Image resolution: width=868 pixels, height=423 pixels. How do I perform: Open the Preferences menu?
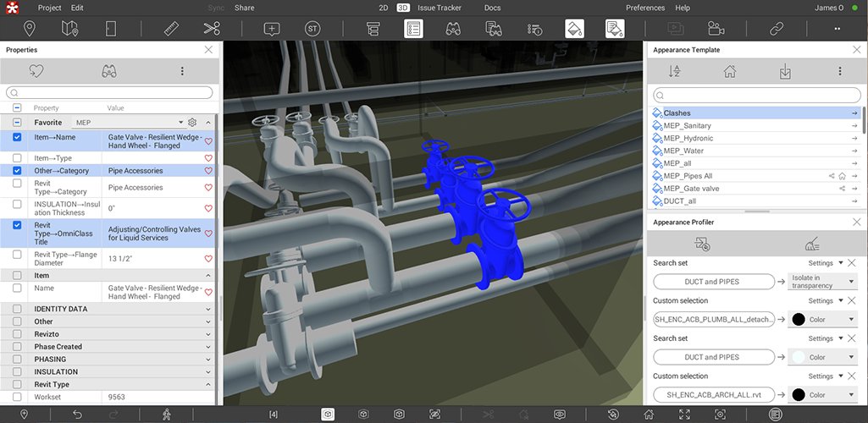pos(644,8)
